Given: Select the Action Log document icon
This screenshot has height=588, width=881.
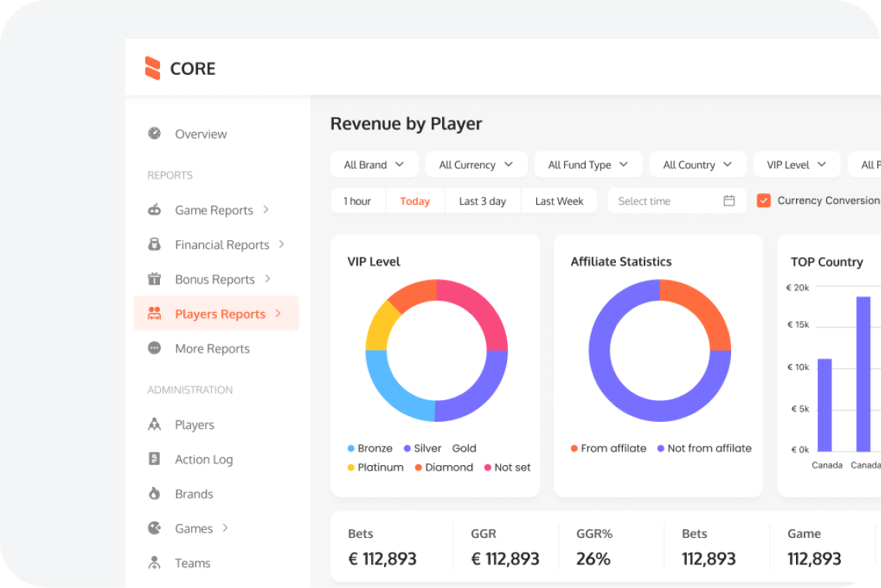Looking at the screenshot, I should click(x=154, y=459).
